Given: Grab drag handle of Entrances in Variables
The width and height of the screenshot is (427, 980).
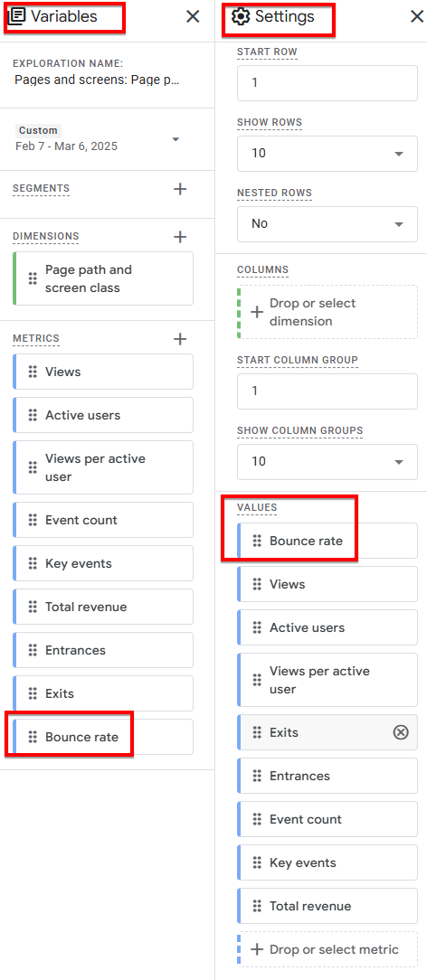Looking at the screenshot, I should coord(33,650).
